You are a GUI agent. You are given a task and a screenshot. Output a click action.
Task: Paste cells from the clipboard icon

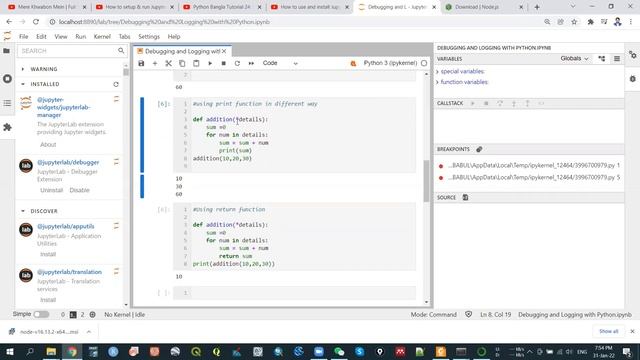click(196, 63)
